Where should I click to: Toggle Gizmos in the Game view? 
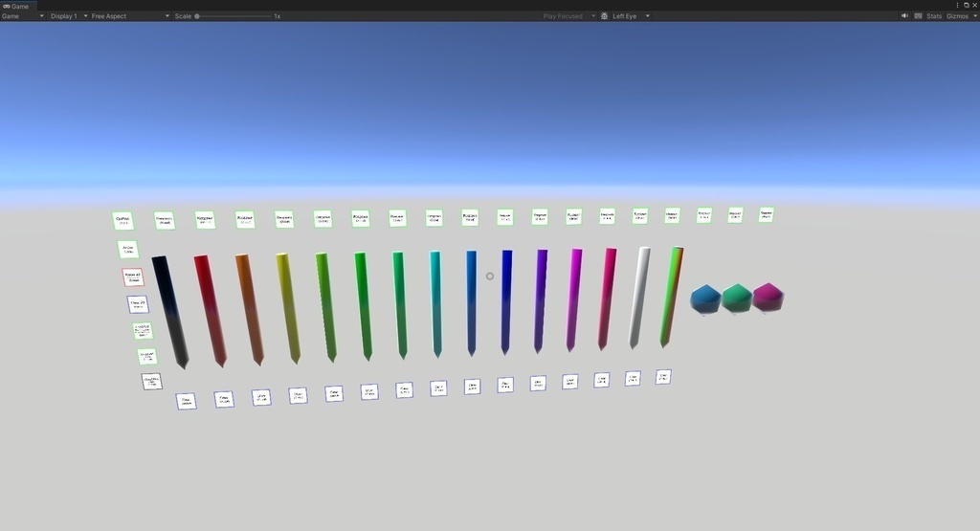point(957,16)
